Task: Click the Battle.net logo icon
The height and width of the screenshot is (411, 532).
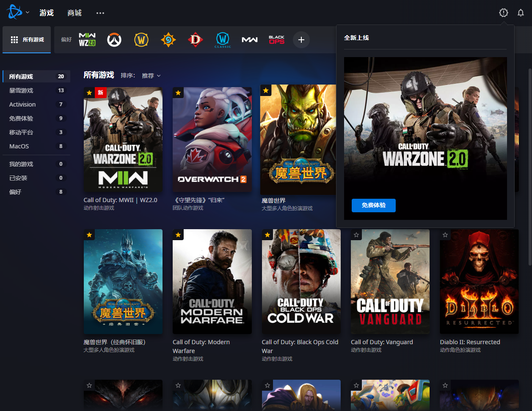Action: [x=14, y=12]
